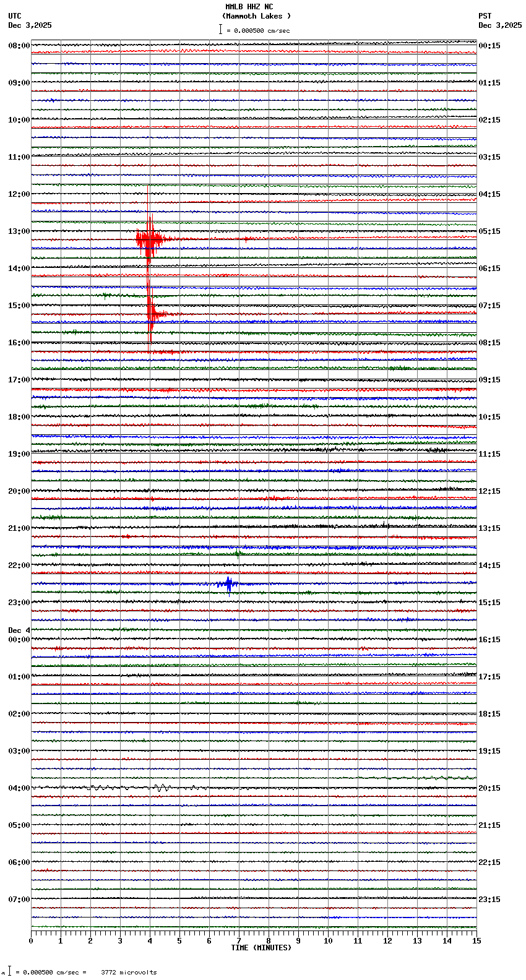Click the 21:00 UTC time label
Viewport: 526px width, 980px height.
19,528
